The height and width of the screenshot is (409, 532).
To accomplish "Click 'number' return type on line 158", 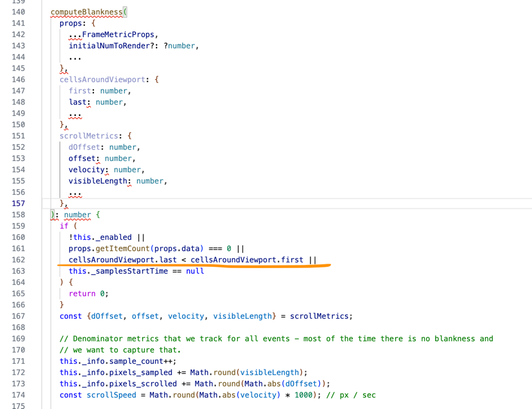I will click(78, 215).
